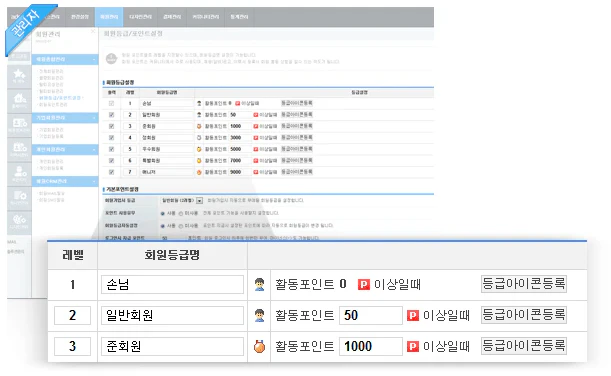This screenshot has width=611, height=376.
Task: Click the red P icon after 0 in the enlarged panel
Action: click(364, 284)
